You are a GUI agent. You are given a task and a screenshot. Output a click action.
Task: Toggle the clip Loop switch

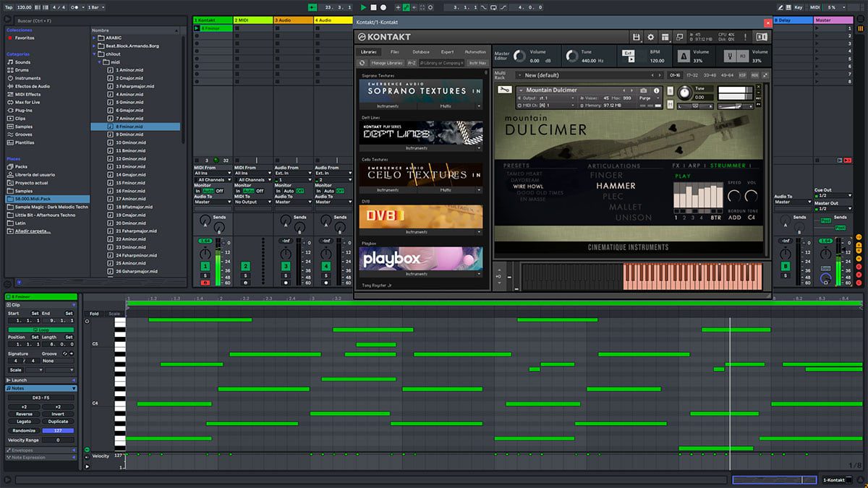click(x=41, y=329)
